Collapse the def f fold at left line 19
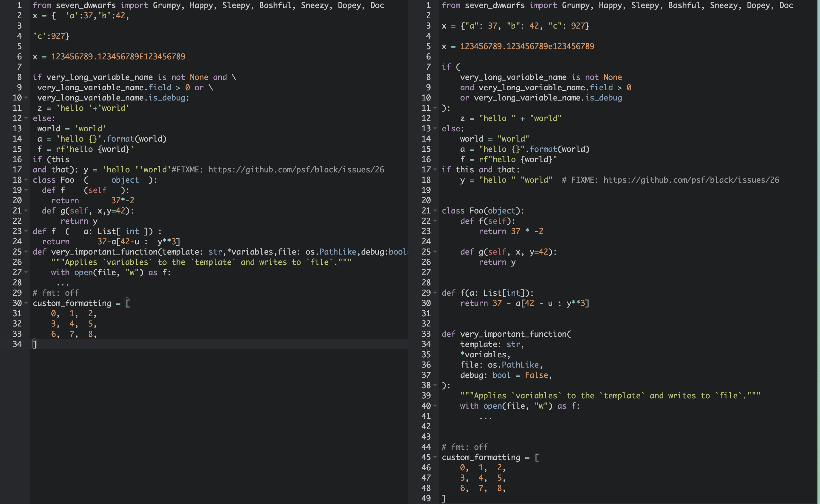The image size is (820, 504). pos(26,190)
